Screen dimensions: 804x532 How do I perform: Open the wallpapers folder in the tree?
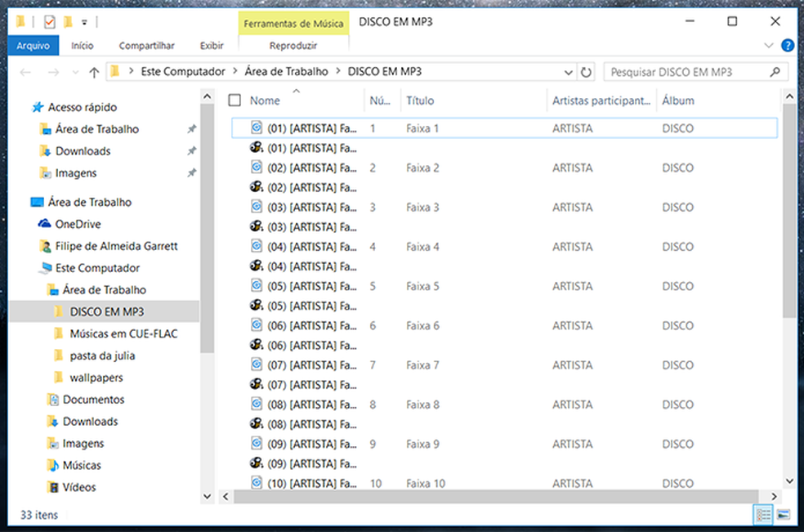pyautogui.click(x=96, y=378)
